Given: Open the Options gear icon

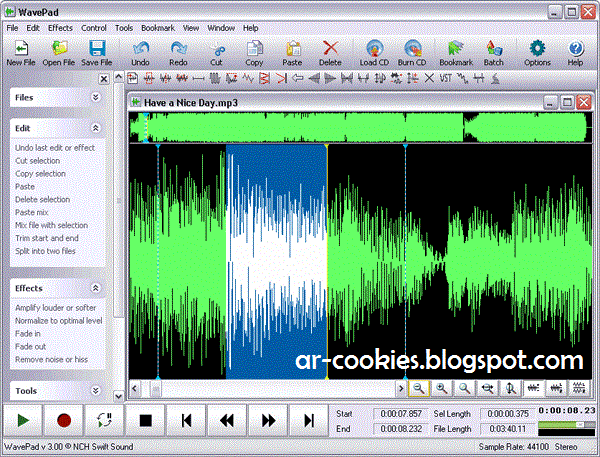Looking at the screenshot, I should click(537, 53).
